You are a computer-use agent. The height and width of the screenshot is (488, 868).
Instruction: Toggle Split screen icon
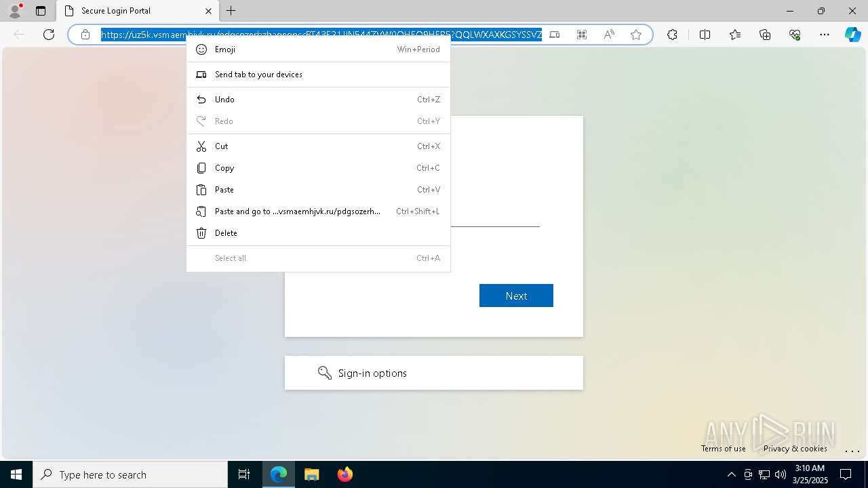pyautogui.click(x=705, y=35)
